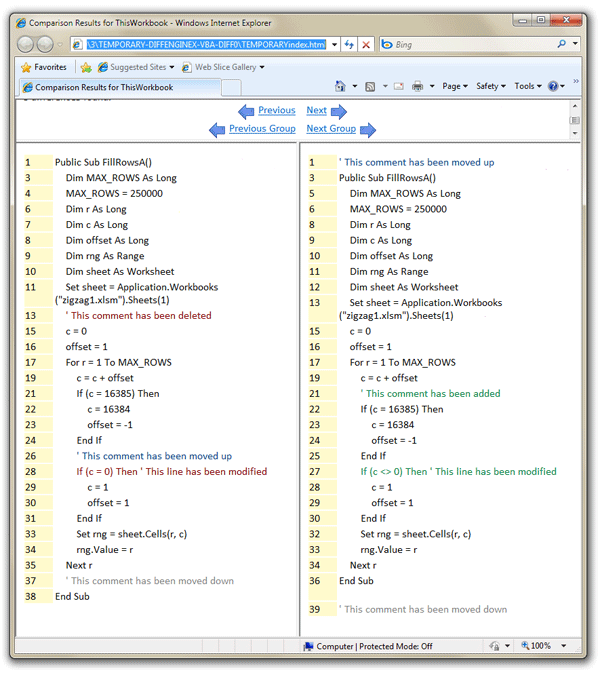Click the Bing search magnifier icon
The height and width of the screenshot is (673, 600).
point(562,45)
